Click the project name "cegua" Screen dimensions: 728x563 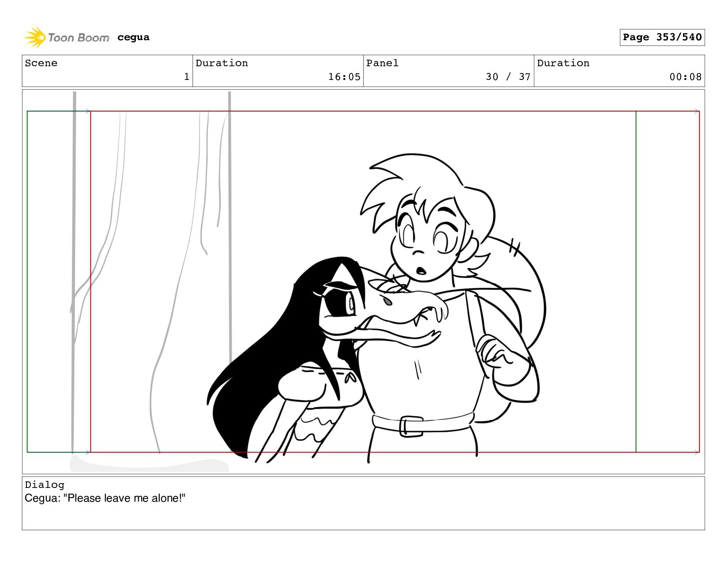[x=133, y=38]
